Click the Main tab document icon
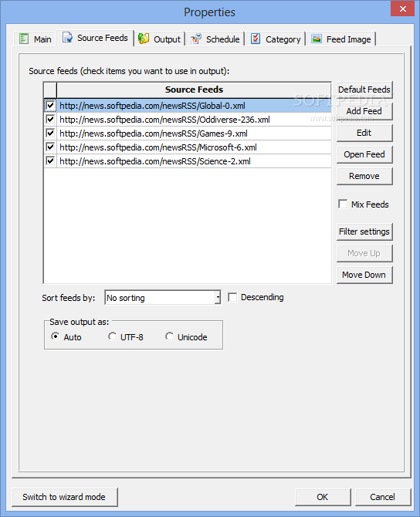This screenshot has width=420, height=517. 24,39
